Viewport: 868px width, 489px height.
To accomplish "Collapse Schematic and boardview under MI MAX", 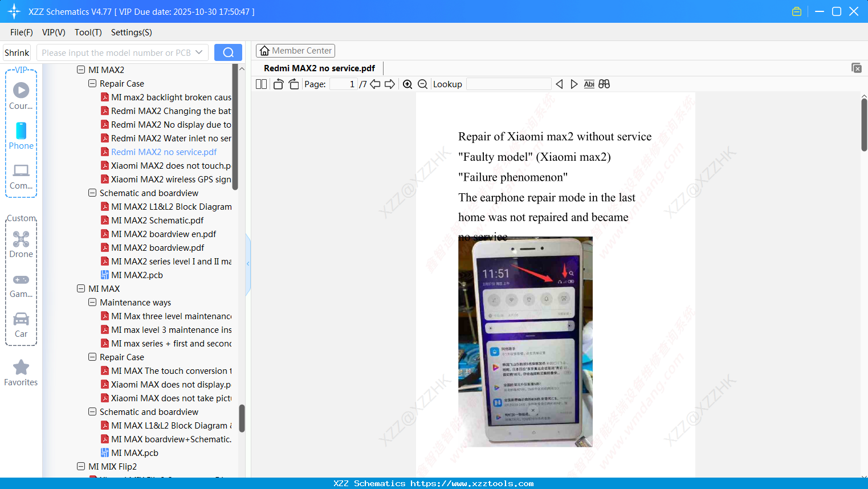I will pos(92,412).
